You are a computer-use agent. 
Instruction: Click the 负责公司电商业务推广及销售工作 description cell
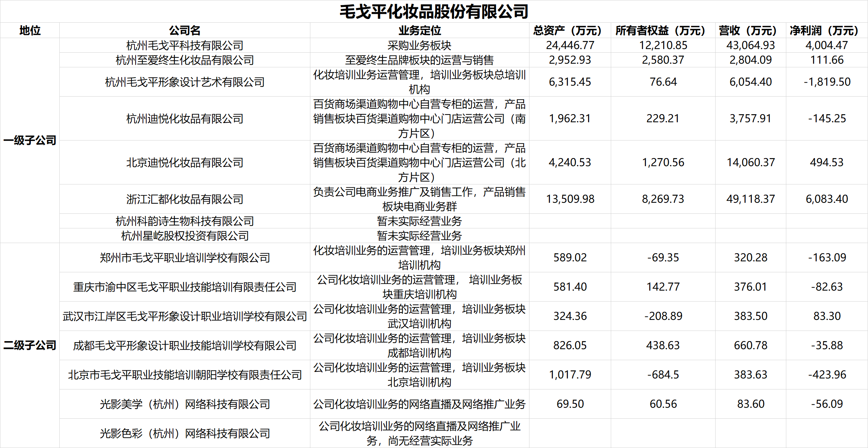click(420, 199)
